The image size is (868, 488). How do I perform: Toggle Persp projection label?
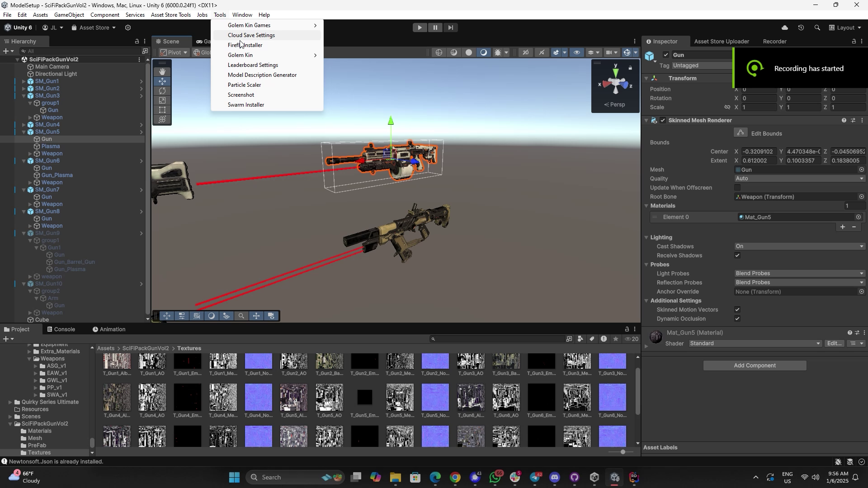pyautogui.click(x=615, y=105)
